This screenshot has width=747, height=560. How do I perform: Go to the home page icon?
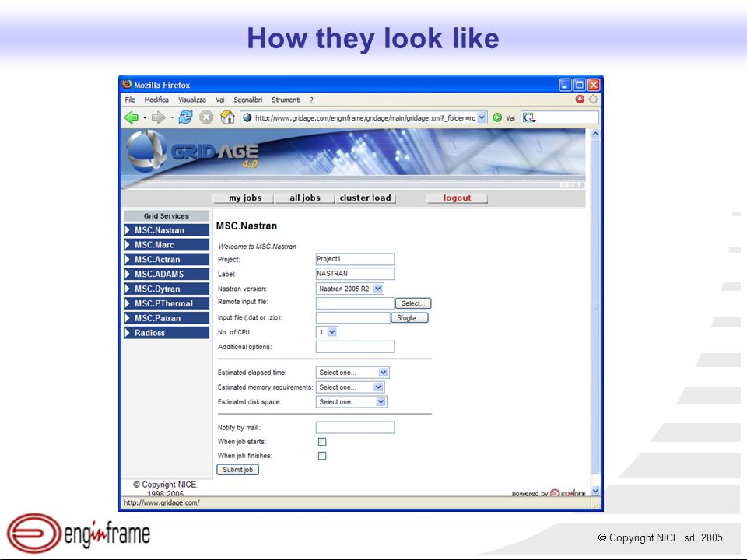coord(227,117)
